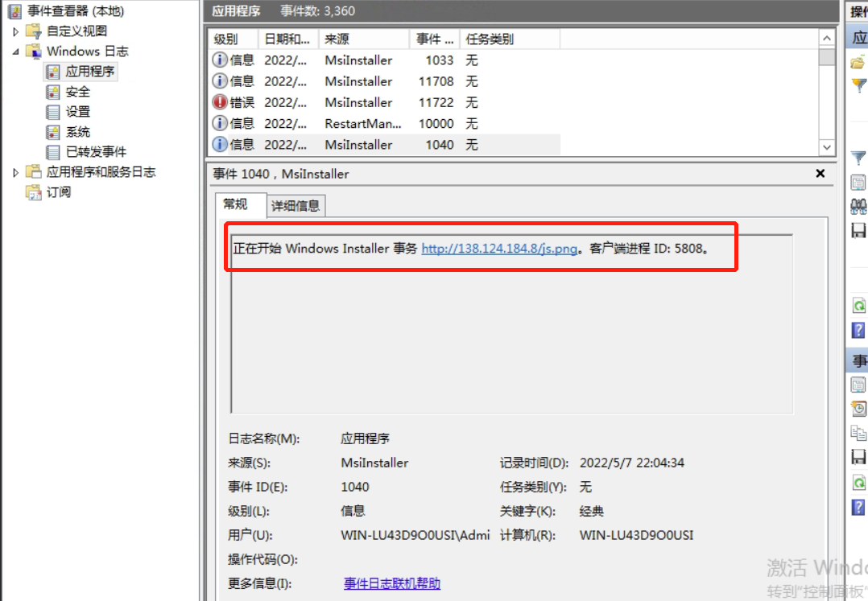Click the event list scroll down arrow
The width and height of the screenshot is (868, 601).
[x=826, y=147]
